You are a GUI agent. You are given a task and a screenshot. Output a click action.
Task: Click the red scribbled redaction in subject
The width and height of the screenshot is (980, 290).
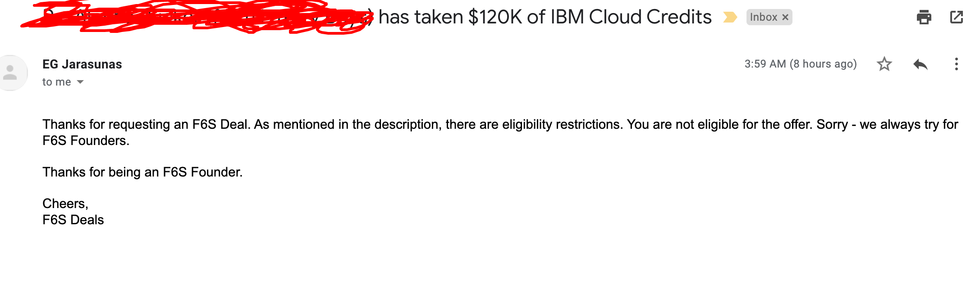[197, 17]
